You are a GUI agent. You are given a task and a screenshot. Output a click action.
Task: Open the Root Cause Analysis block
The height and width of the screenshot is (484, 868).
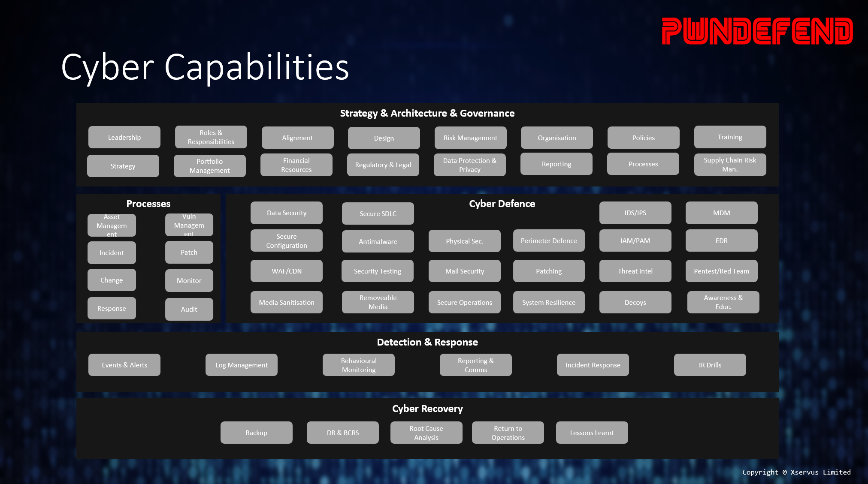coord(426,432)
